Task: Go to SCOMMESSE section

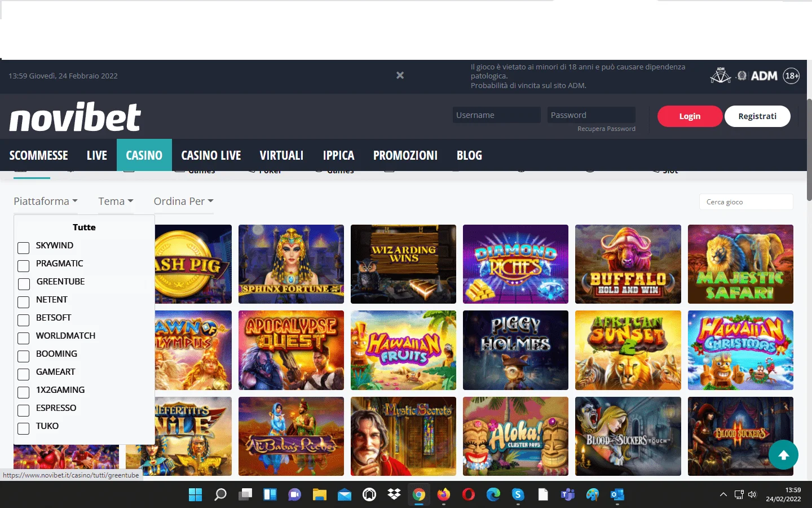Action: pyautogui.click(x=39, y=155)
